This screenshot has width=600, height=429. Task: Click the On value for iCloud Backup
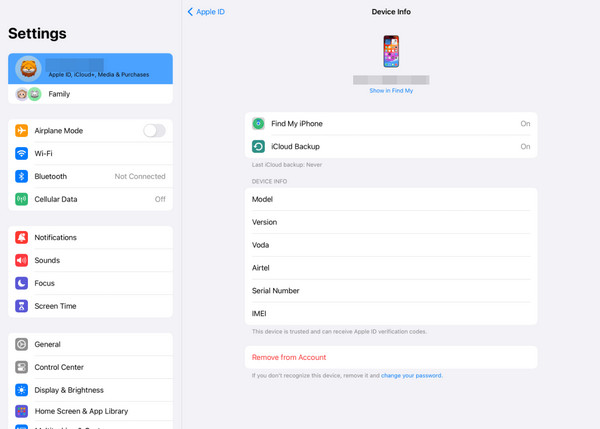(x=525, y=147)
